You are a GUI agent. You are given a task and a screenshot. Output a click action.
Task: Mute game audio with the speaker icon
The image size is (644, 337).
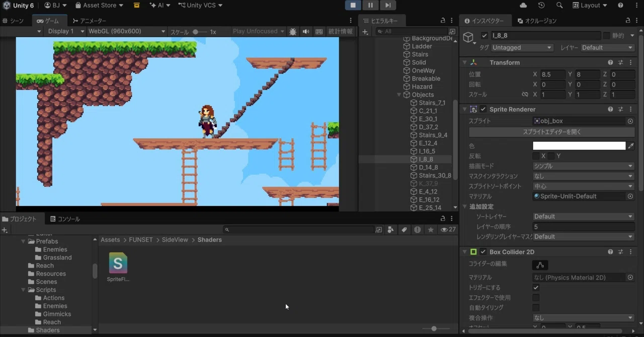(306, 31)
